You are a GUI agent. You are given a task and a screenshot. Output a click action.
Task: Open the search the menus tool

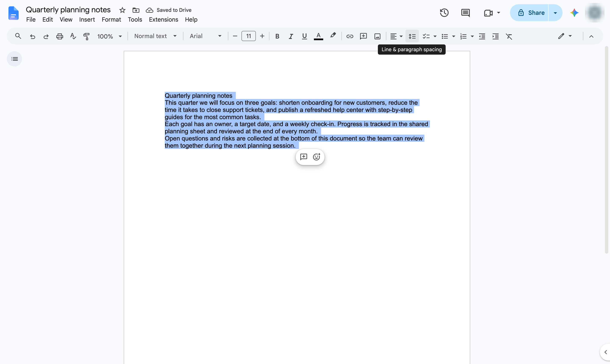18,36
